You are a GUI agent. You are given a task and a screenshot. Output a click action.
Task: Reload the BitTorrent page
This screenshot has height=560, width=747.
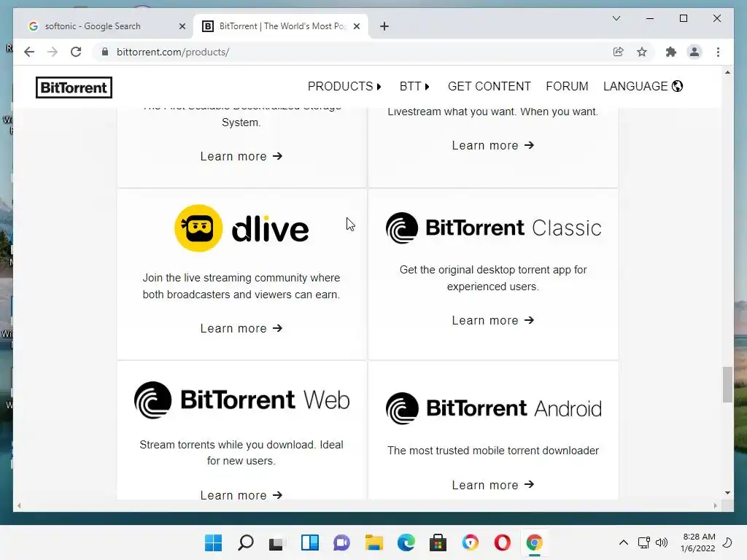[x=76, y=52]
